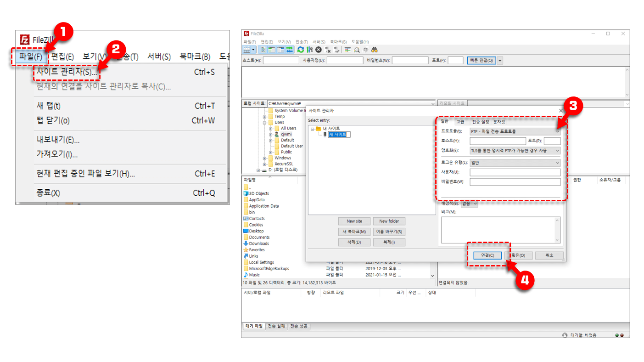Viewport: 644px width, 362px height.
Task: Click the 사용자(U) field in Site Manager
Action: pos(515,172)
